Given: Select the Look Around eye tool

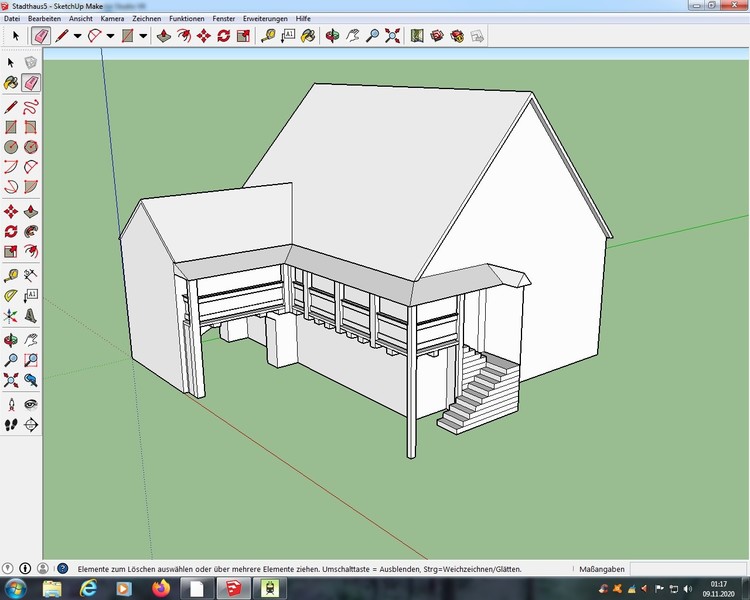Looking at the screenshot, I should (31, 405).
